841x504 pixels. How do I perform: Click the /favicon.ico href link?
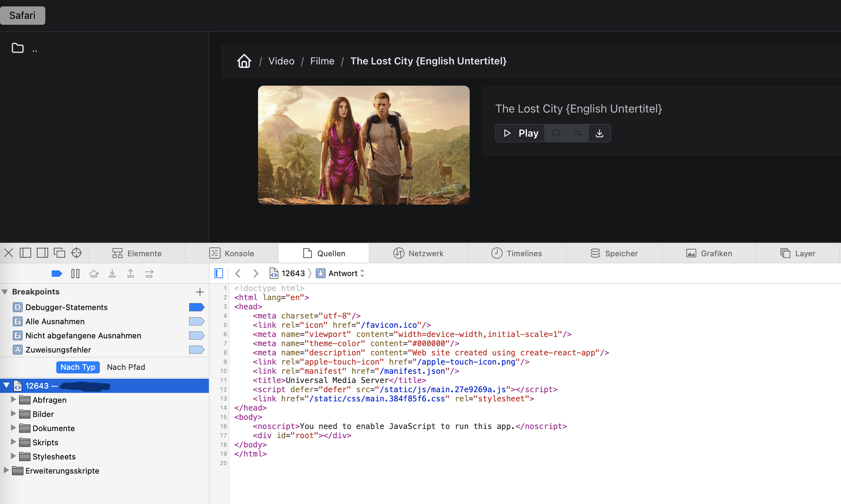pyautogui.click(x=389, y=325)
